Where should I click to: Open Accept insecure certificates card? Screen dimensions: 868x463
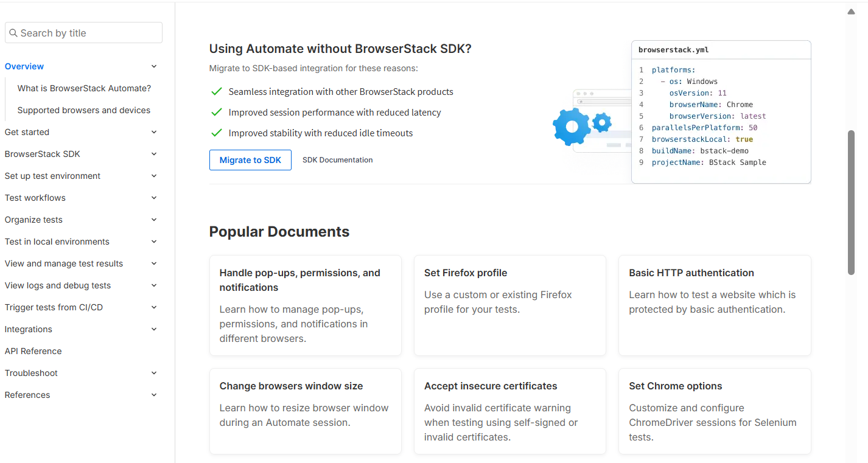pos(510,411)
